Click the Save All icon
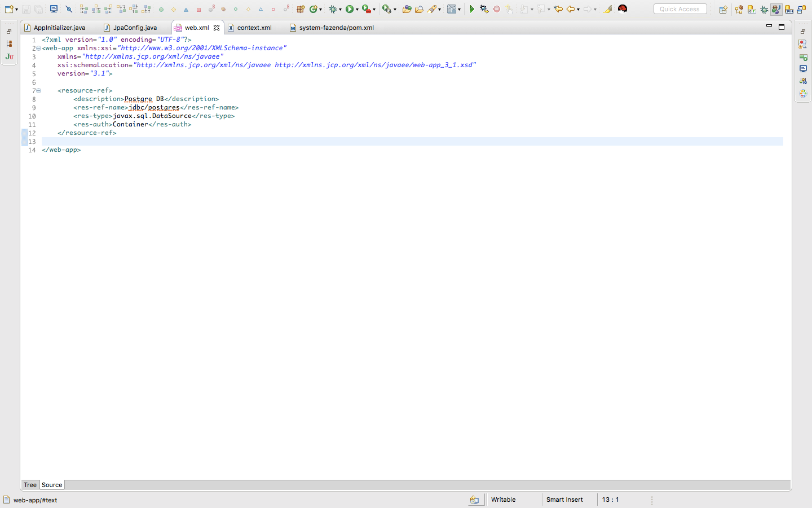The width and height of the screenshot is (812, 508). tap(38, 9)
